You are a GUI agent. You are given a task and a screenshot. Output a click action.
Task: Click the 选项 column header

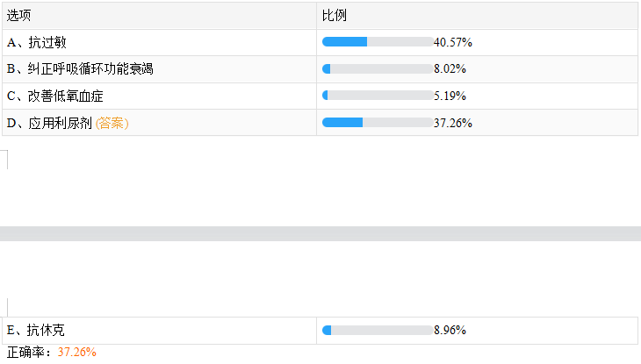19,16
